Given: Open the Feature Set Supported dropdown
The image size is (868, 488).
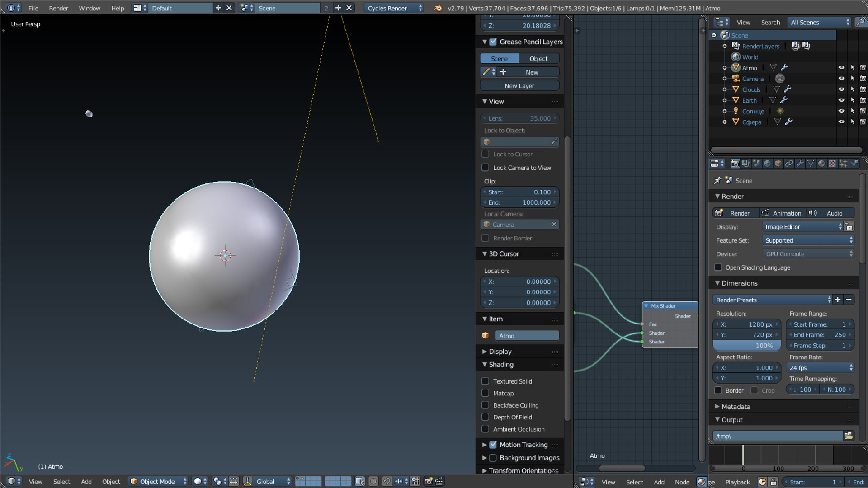Looking at the screenshot, I should tap(808, 240).
